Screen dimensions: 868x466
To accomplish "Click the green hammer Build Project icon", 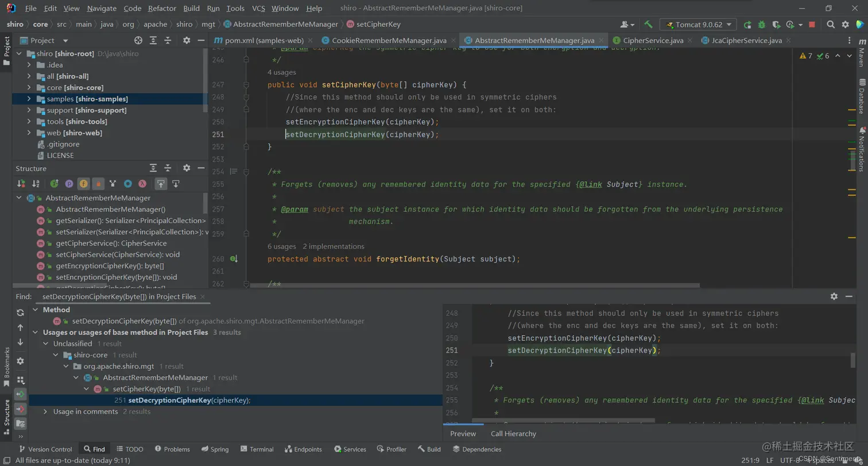I will tap(648, 25).
